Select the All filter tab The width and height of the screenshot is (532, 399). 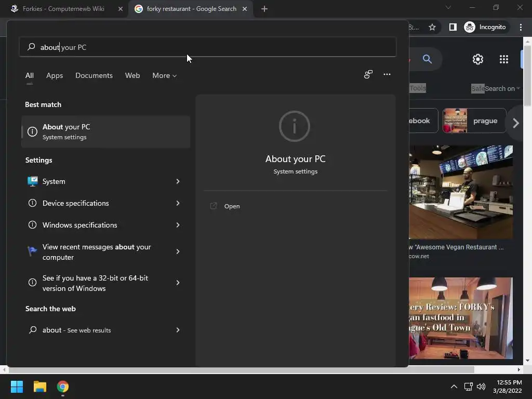click(x=30, y=76)
